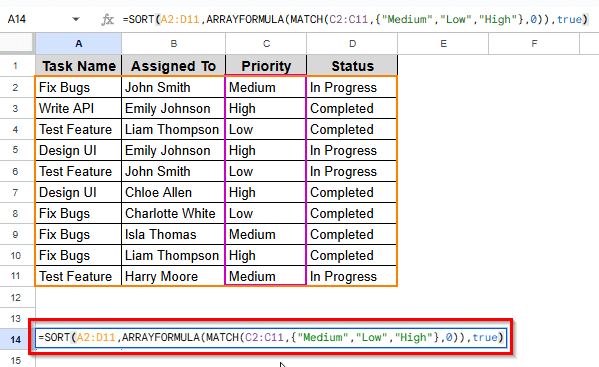Select column B header

pyautogui.click(x=173, y=44)
